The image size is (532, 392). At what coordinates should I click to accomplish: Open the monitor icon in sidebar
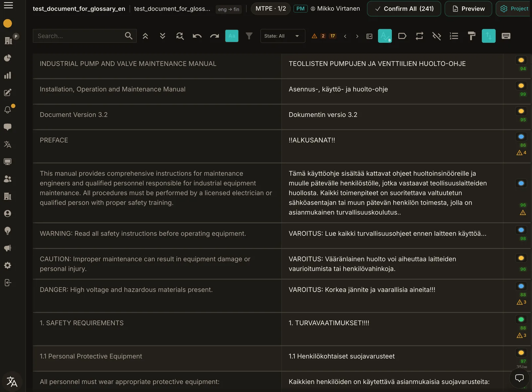(x=8, y=162)
